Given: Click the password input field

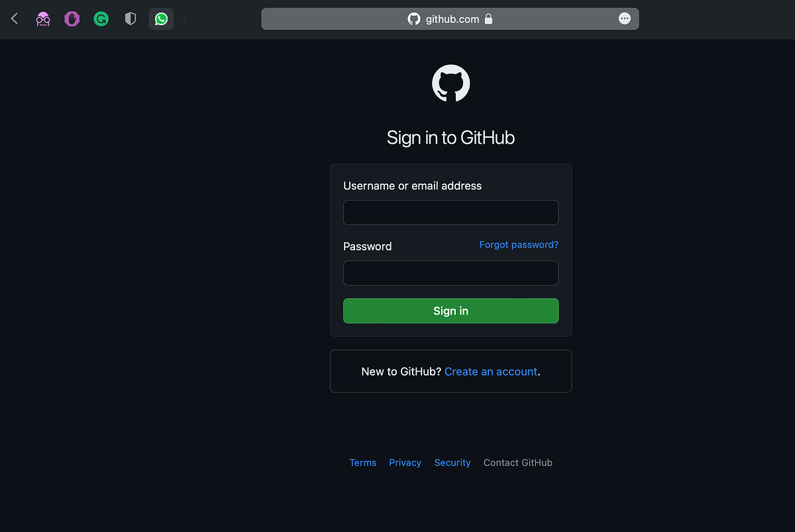Looking at the screenshot, I should pos(450,273).
